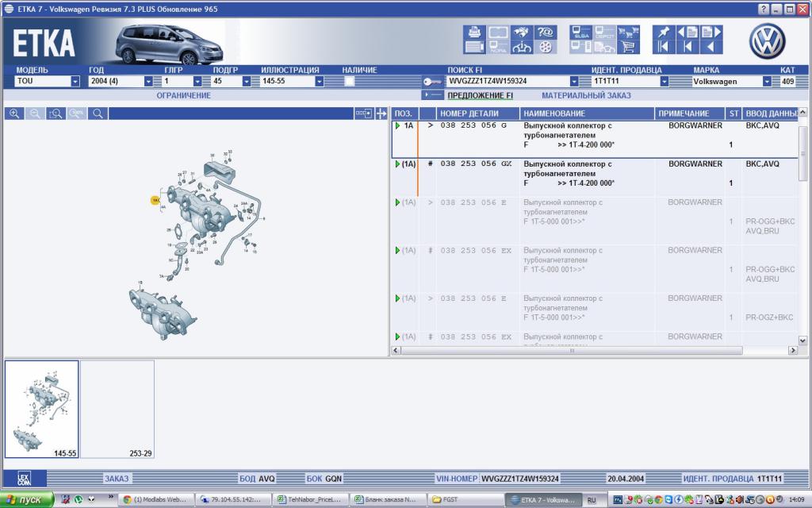This screenshot has width=812, height=508.
Task: Click the double-bar jump-to-start arrow icon
Action: [664, 47]
